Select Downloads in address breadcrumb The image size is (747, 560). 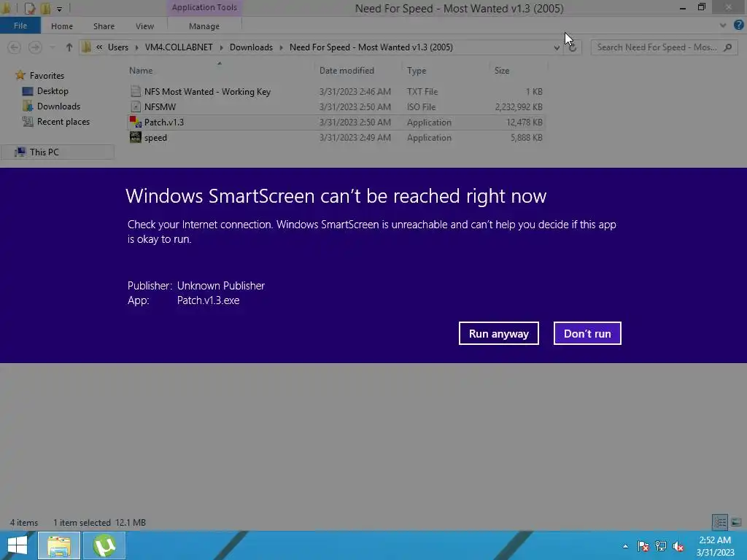[251, 47]
